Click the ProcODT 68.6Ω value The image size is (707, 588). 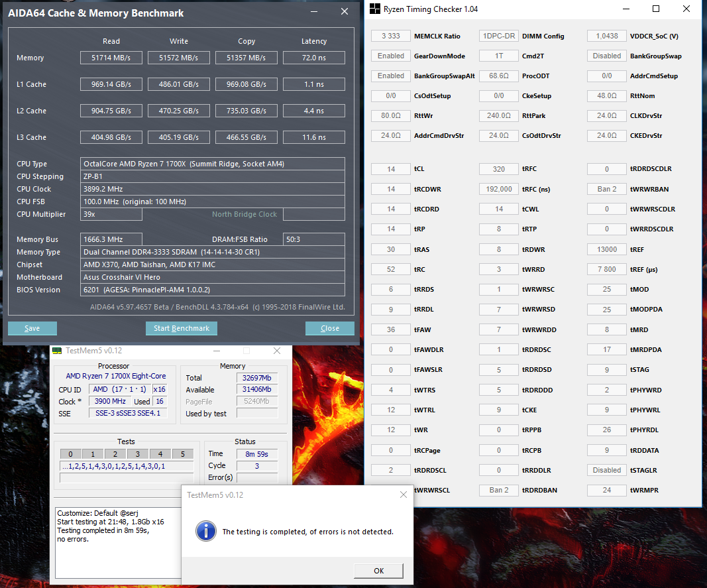click(x=499, y=76)
